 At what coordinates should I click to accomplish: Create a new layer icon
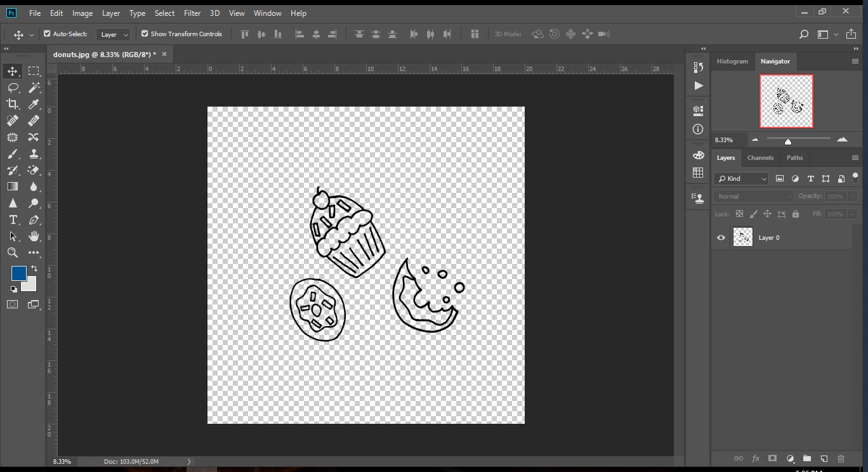click(824, 458)
